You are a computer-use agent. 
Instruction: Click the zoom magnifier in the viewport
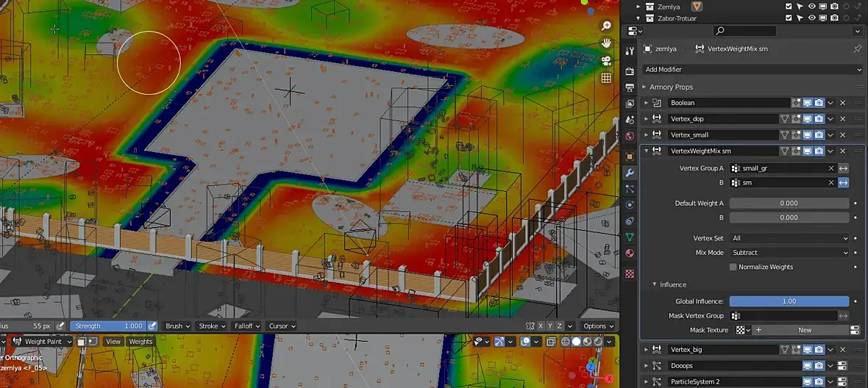pyautogui.click(x=606, y=26)
